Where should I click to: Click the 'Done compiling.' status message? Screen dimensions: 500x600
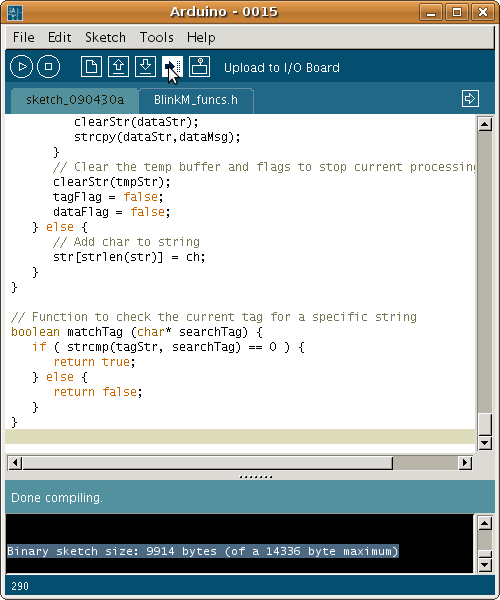click(57, 497)
